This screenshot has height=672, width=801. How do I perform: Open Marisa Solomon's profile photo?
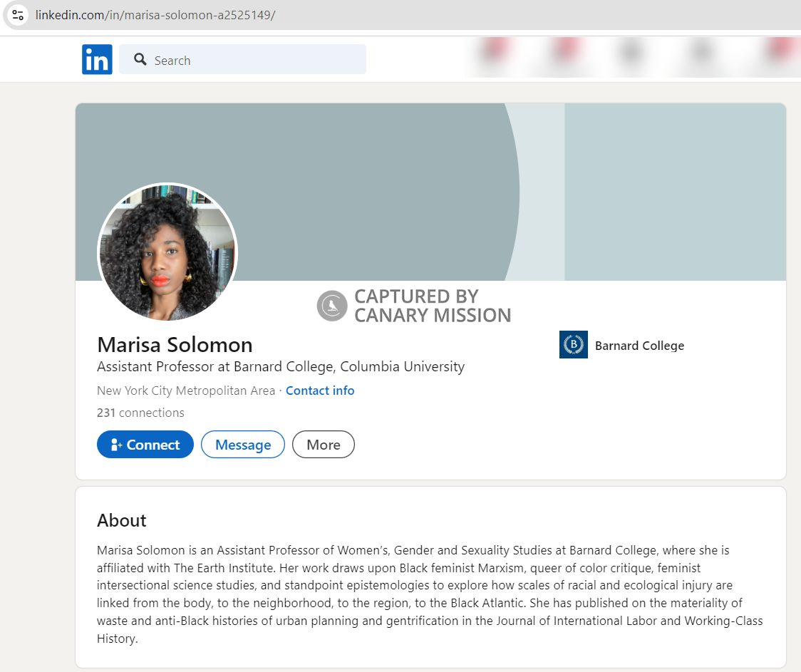coord(167,252)
